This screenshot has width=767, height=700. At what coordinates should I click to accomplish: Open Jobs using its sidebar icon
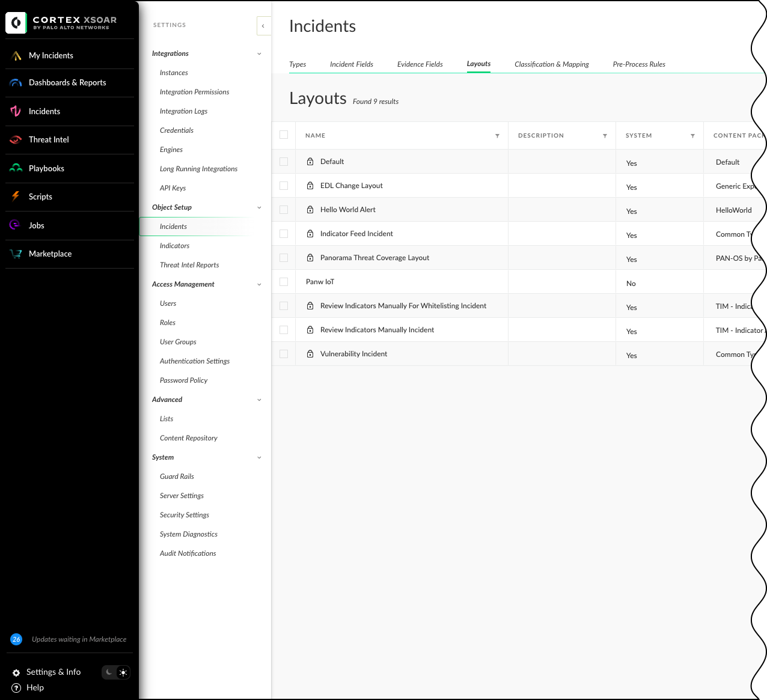pyautogui.click(x=16, y=225)
